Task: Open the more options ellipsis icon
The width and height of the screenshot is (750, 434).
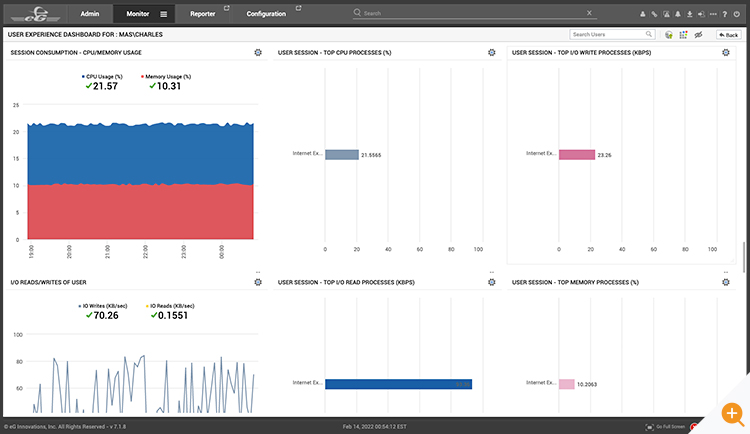Action: coord(713,14)
